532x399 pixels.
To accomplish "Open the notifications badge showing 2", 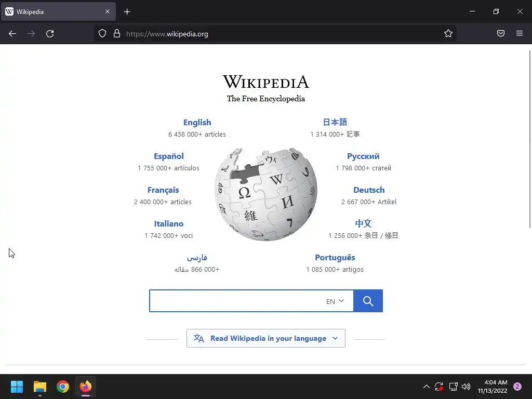I will tap(517, 387).
